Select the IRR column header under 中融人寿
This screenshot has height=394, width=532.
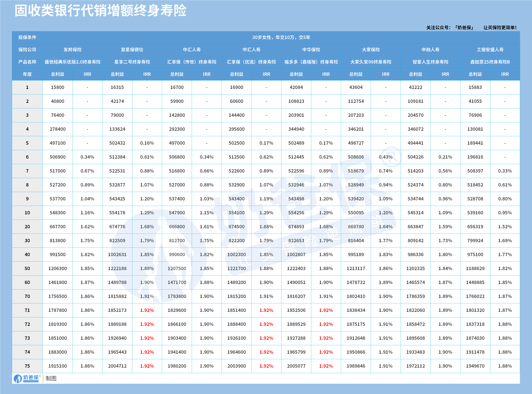[445, 74]
